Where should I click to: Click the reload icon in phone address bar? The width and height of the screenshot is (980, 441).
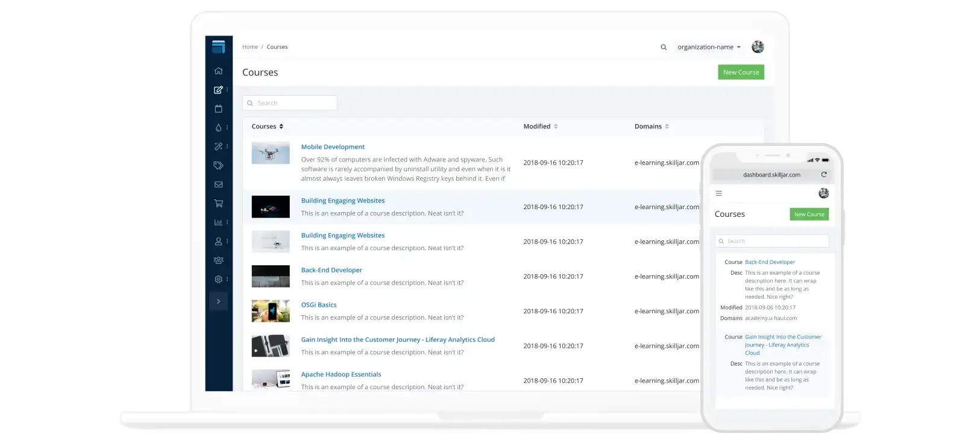(x=824, y=175)
